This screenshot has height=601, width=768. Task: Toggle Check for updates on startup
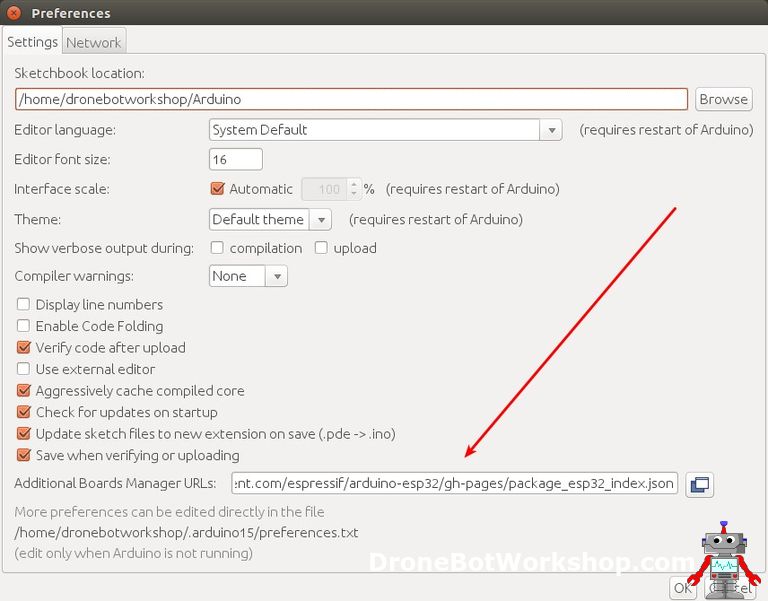[x=24, y=412]
